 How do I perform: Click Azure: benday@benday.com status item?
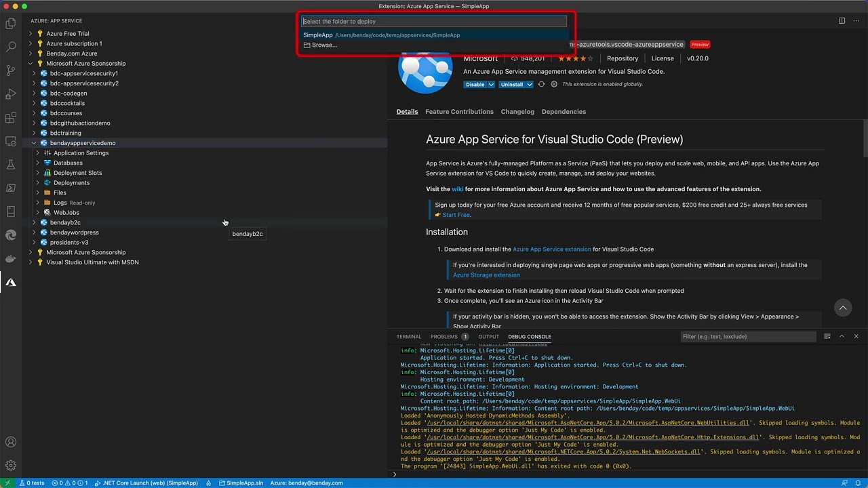click(307, 483)
